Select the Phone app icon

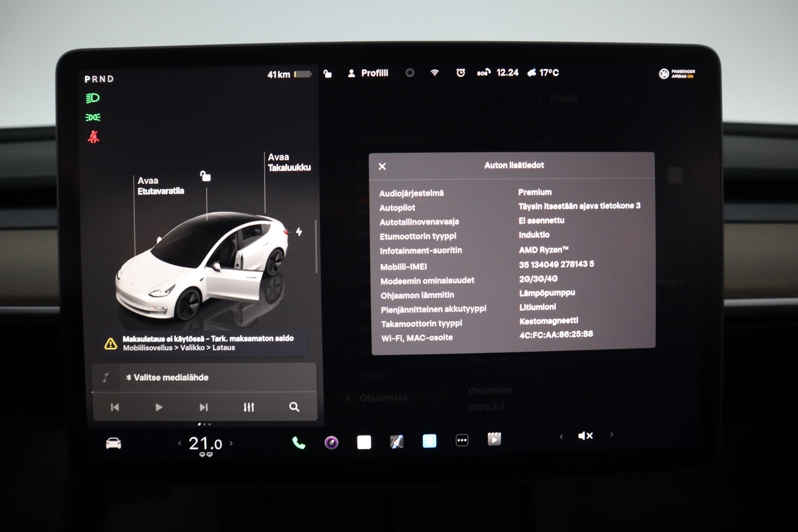coord(298,442)
